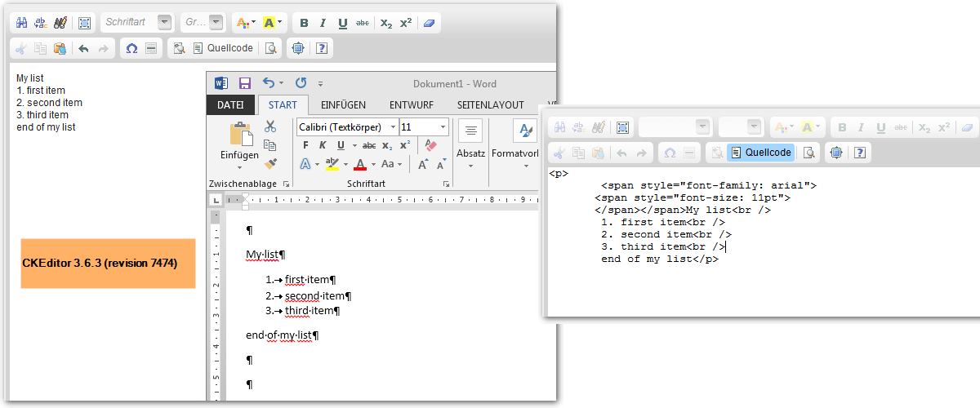The image size is (980, 408).
Task: Expand Word's Calibri (Textkörper) font list
Action: tap(394, 126)
